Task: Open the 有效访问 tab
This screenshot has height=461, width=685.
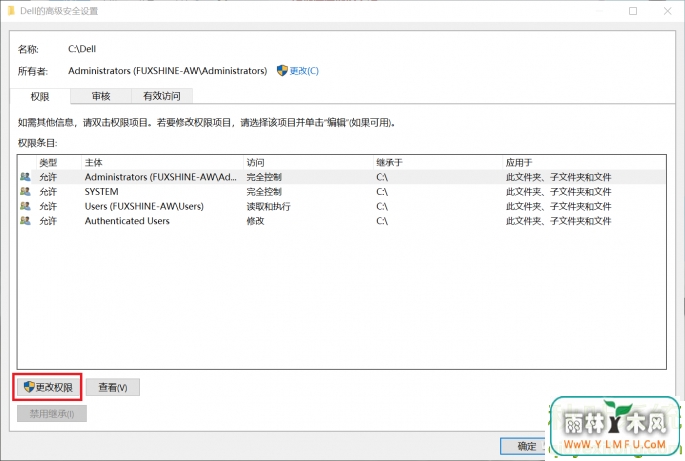Action: 162,96
